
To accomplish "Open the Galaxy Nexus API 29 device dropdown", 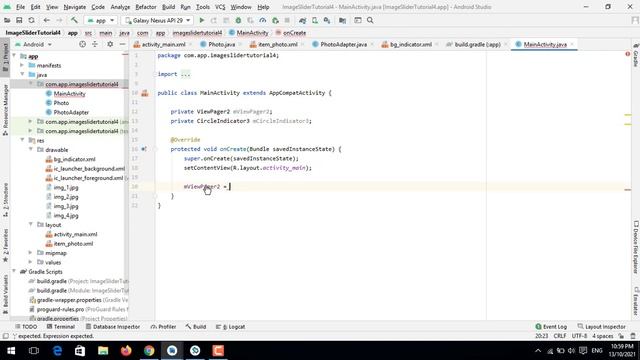I will pyautogui.click(x=157, y=20).
